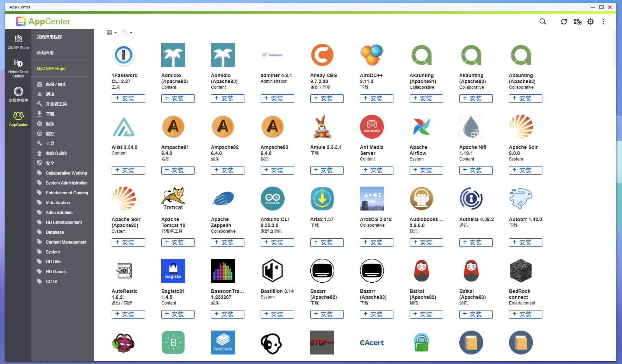Select the QNAP Store sidebar icon
Screen dimensions: 622x364
tap(18, 42)
